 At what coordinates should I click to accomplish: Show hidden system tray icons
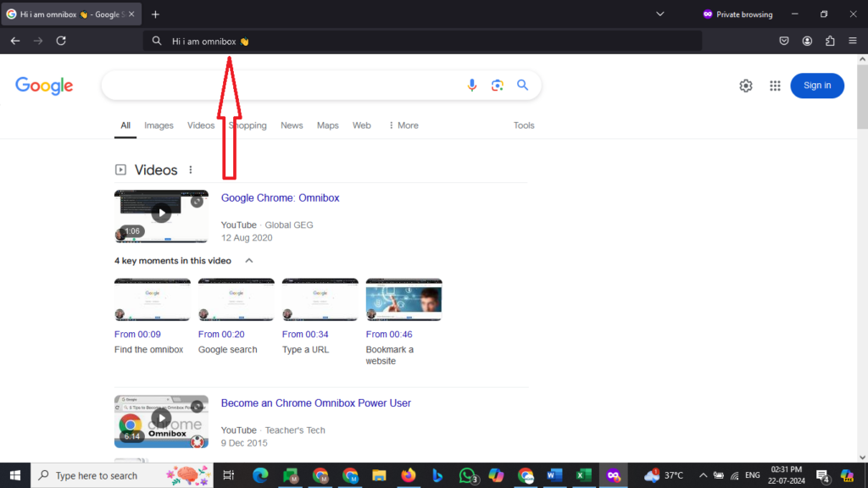tap(703, 475)
